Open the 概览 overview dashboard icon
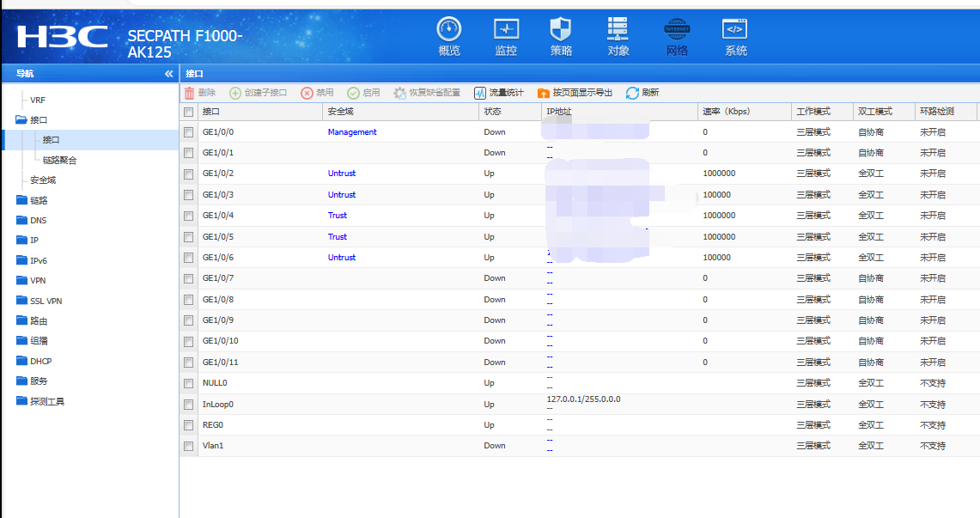The height and width of the screenshot is (518, 980). point(449,29)
